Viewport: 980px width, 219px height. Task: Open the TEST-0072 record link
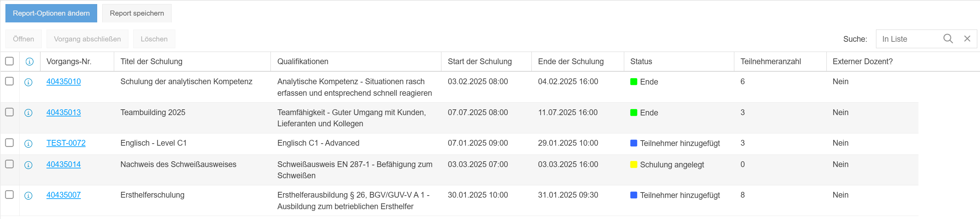coord(66,143)
